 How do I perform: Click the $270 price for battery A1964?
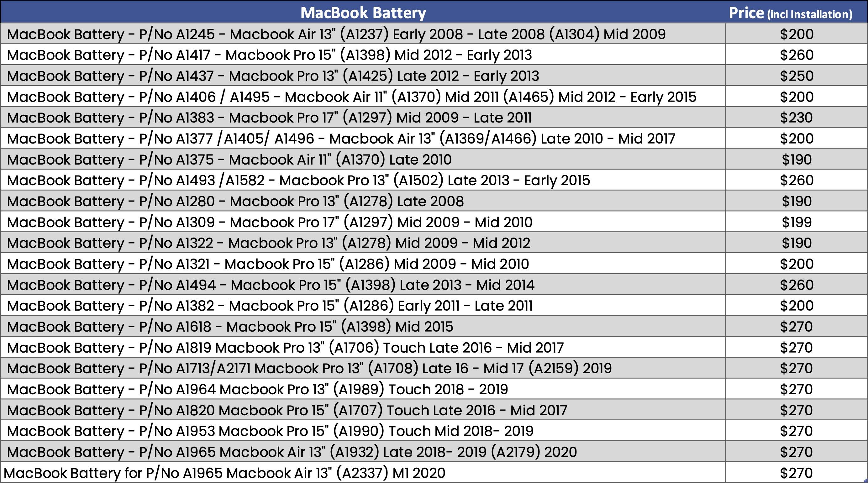coord(797,389)
